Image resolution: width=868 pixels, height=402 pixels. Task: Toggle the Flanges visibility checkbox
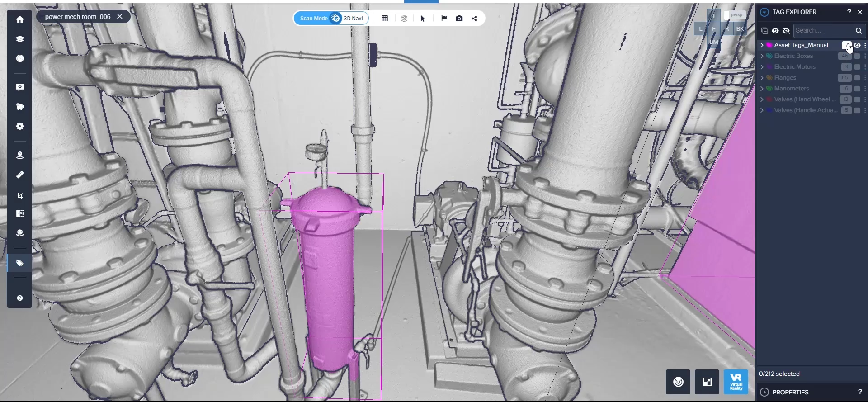click(x=857, y=78)
